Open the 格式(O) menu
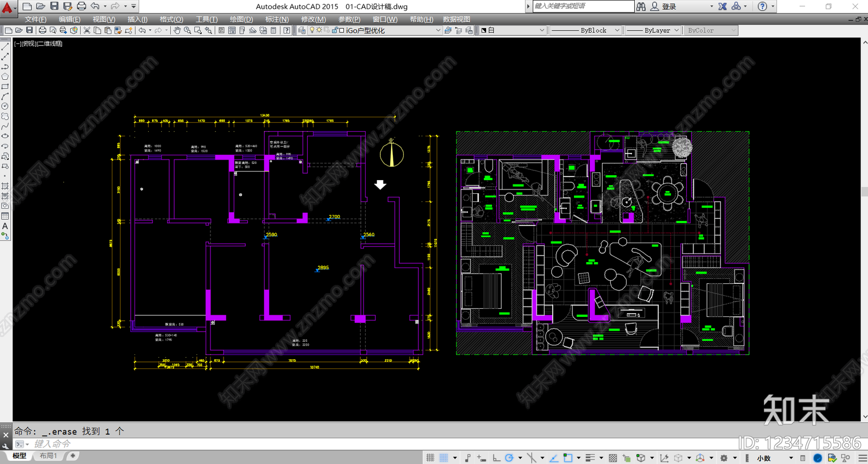 [x=171, y=19]
